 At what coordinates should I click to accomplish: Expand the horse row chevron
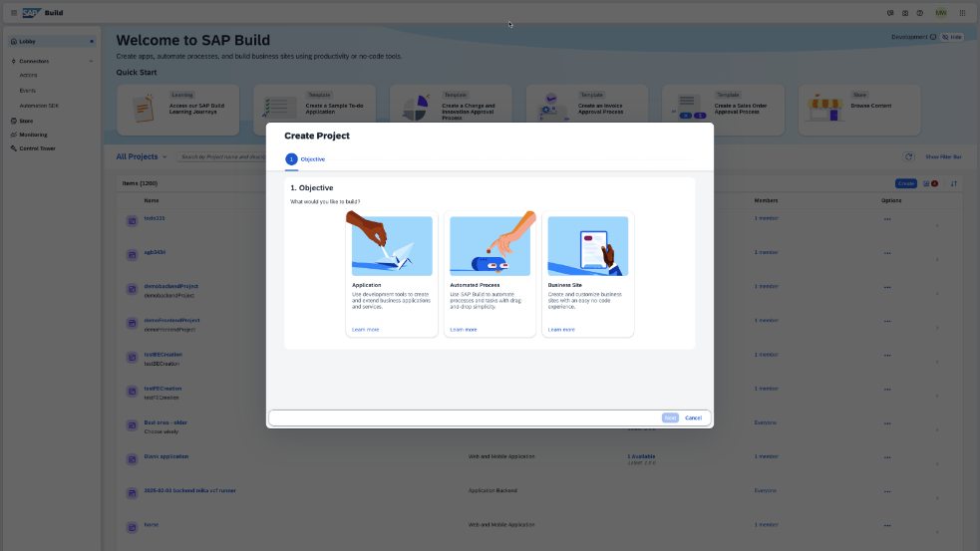click(937, 532)
